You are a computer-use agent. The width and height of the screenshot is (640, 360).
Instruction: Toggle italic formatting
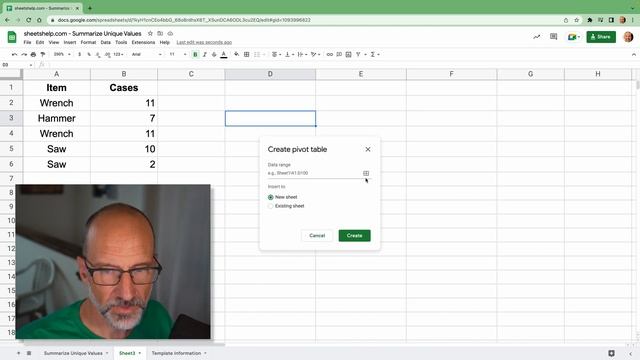coord(204,54)
